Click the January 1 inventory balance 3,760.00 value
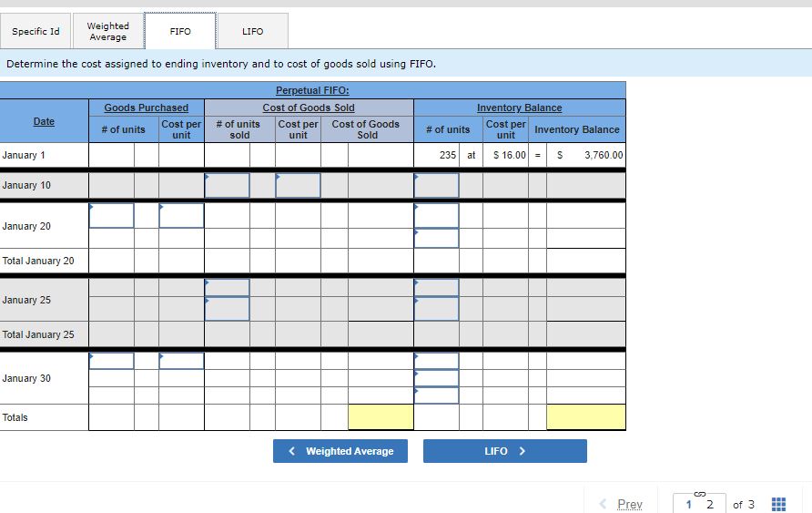This screenshot has width=812, height=513. (x=604, y=155)
